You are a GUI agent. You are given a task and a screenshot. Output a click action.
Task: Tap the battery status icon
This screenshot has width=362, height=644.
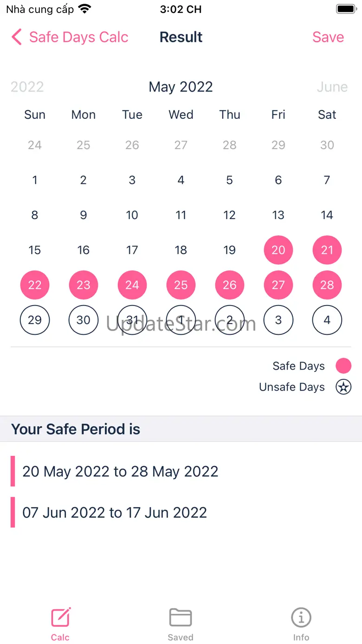coord(345,9)
